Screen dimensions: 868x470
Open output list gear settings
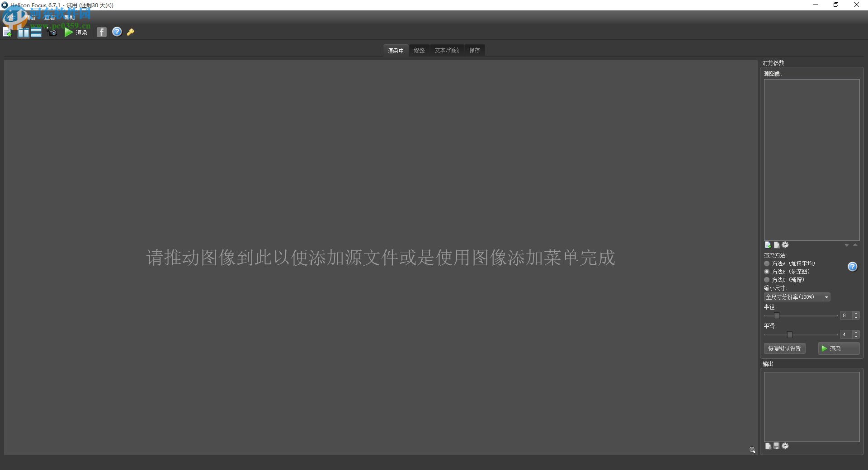pyautogui.click(x=785, y=446)
